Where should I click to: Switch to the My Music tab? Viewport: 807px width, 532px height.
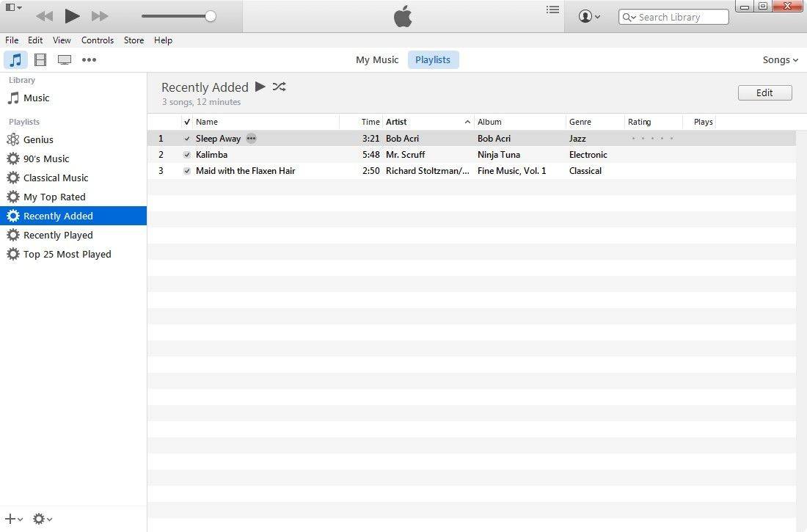pyautogui.click(x=377, y=59)
